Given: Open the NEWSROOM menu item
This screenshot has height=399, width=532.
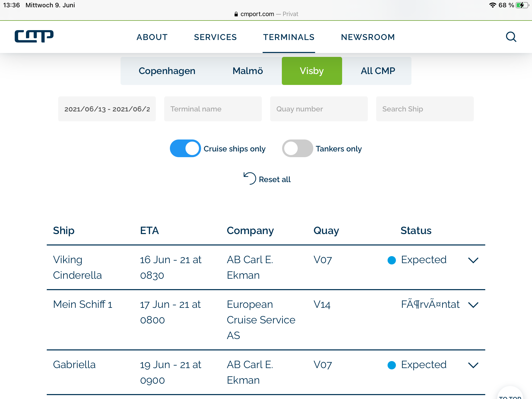Looking at the screenshot, I should [x=368, y=37].
